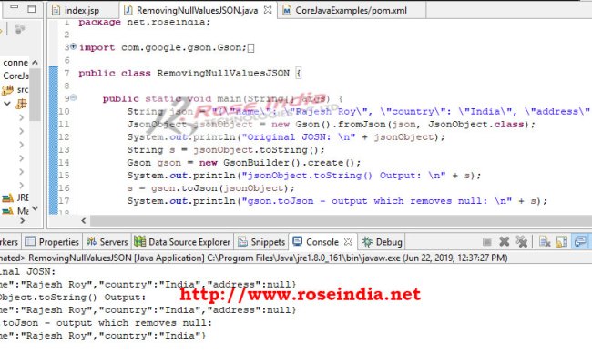Select the 'JRE' library tree item
The height and width of the screenshot is (364, 592).
[23, 197]
